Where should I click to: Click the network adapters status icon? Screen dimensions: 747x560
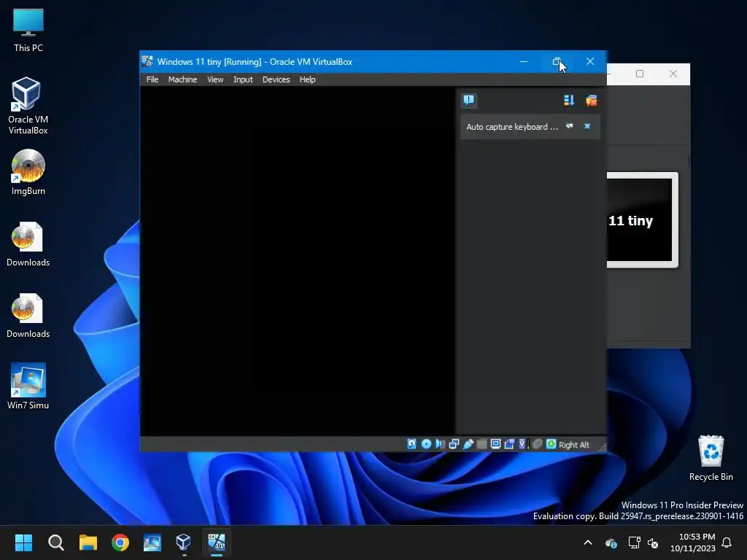454,444
